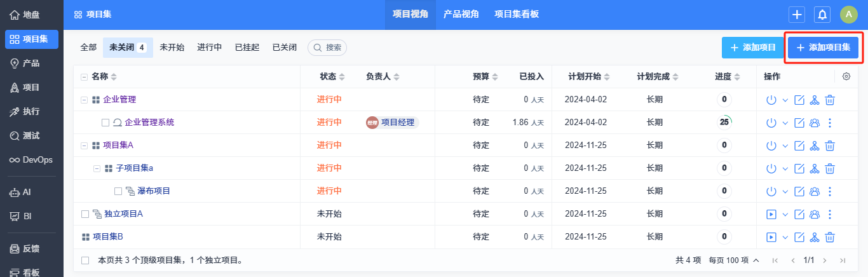
Task: Sort by 计划开始 column
Action: pos(589,77)
